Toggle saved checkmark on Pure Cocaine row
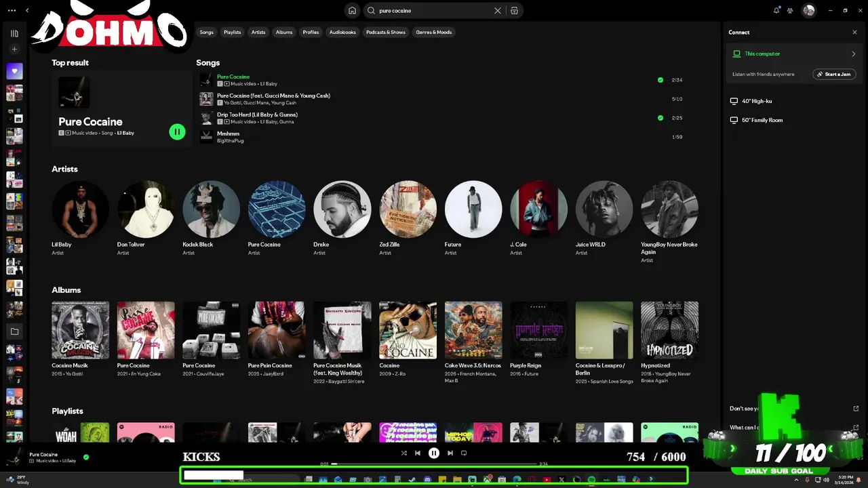Image resolution: width=868 pixels, height=488 pixels. coord(660,80)
